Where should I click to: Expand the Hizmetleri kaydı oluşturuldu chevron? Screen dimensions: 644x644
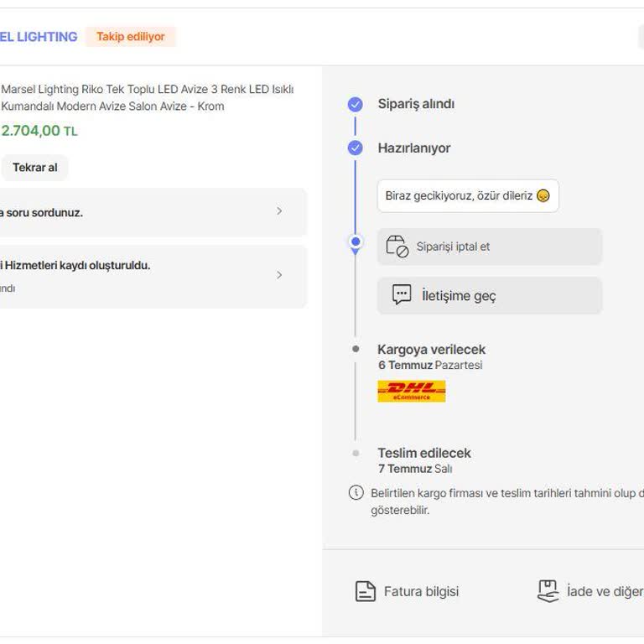tap(279, 275)
